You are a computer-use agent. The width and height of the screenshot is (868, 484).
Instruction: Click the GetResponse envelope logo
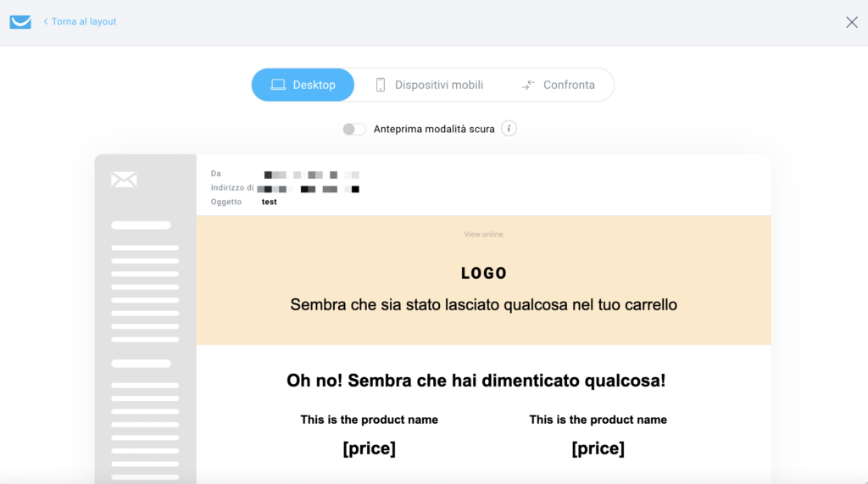[20, 21]
